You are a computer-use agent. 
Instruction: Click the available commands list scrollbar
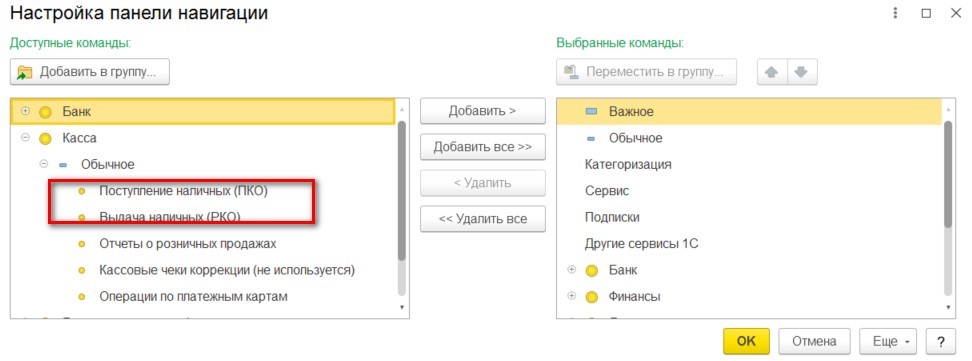pyautogui.click(x=402, y=190)
